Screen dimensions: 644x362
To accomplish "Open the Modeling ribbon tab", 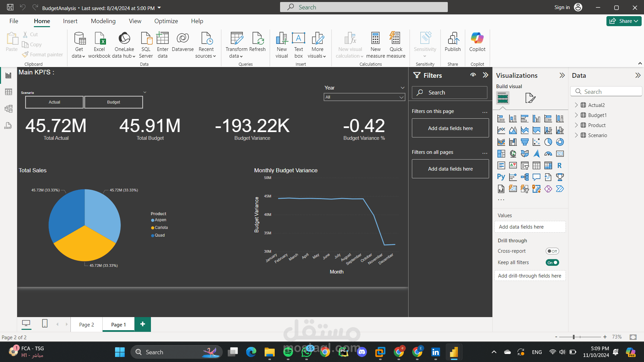I will pos(103,21).
